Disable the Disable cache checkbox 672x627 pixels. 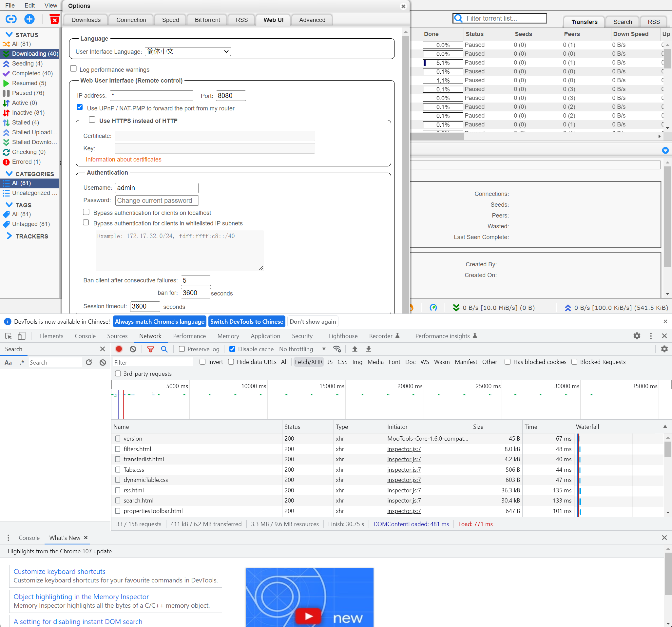click(x=232, y=349)
